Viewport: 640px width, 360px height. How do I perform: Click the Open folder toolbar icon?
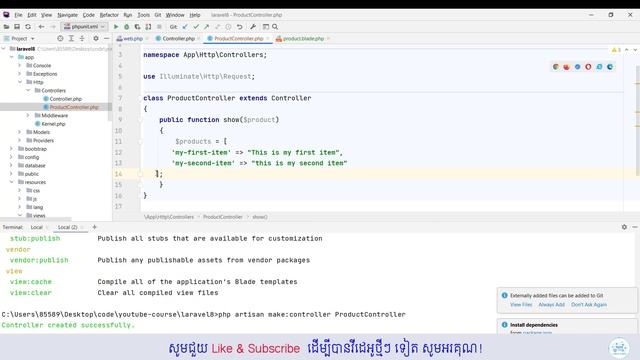[x=6, y=27]
